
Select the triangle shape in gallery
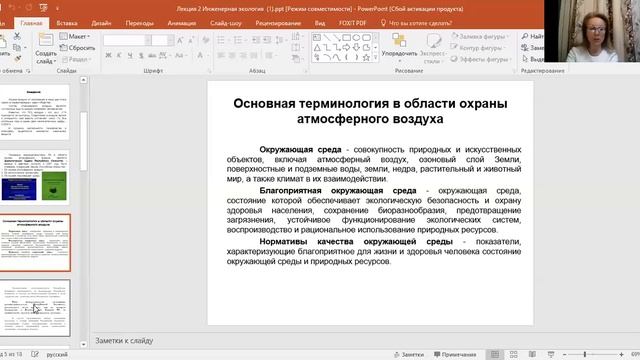tap(317, 48)
